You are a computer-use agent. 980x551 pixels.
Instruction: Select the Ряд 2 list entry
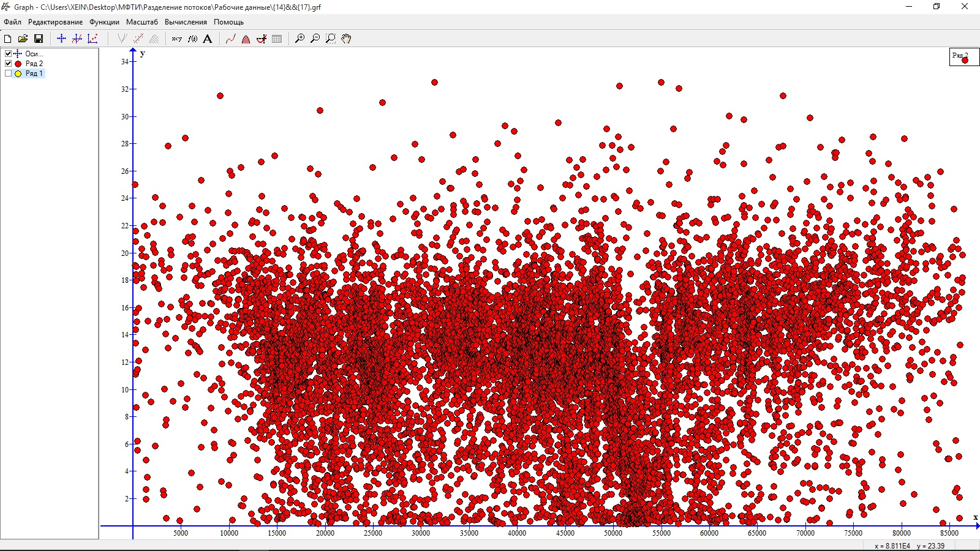[x=34, y=64]
